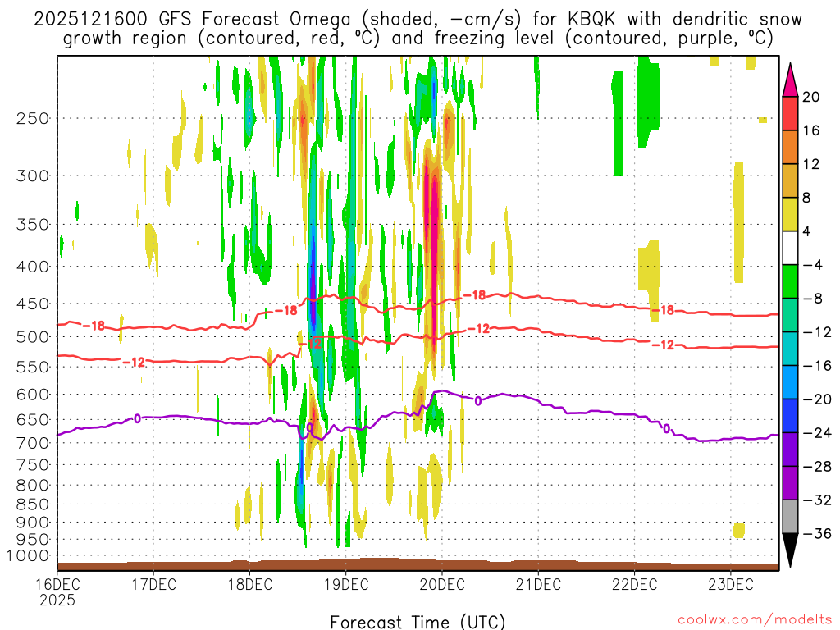
Task: Click the colorbar value -28
Action: click(817, 467)
